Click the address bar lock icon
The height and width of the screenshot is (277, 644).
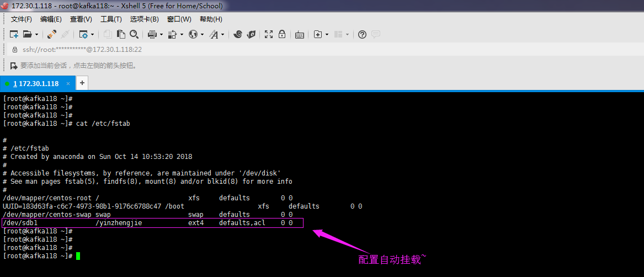(15, 49)
